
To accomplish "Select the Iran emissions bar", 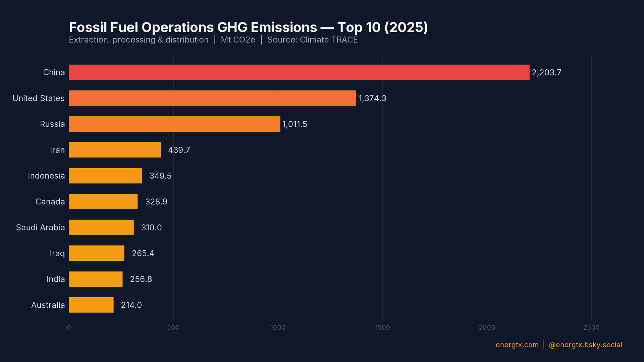I will click(114, 150).
